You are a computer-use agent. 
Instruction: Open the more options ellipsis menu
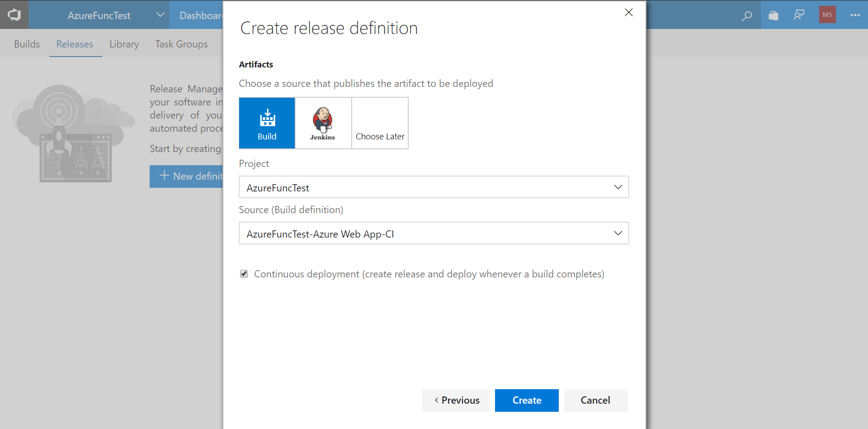pos(855,15)
